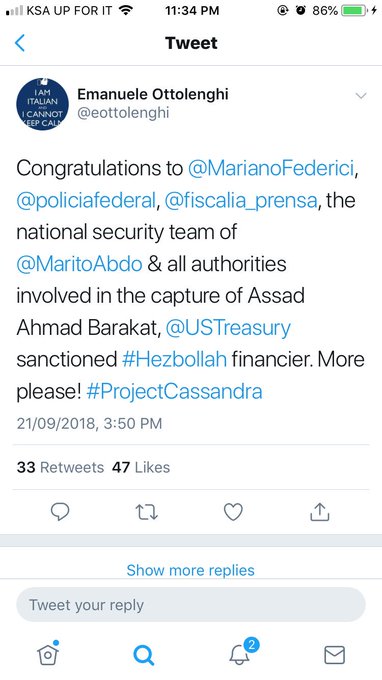Like the tweet with heart icon

click(233, 512)
